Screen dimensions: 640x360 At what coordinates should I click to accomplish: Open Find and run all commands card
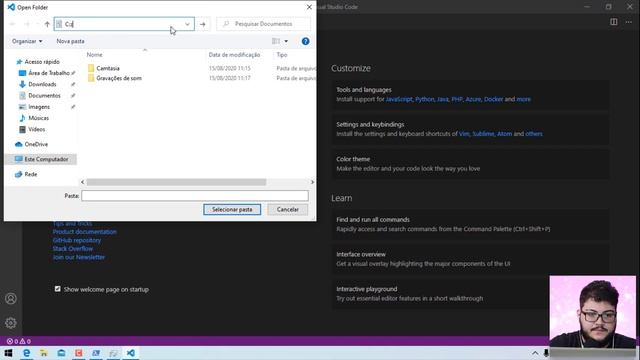pos(470,224)
